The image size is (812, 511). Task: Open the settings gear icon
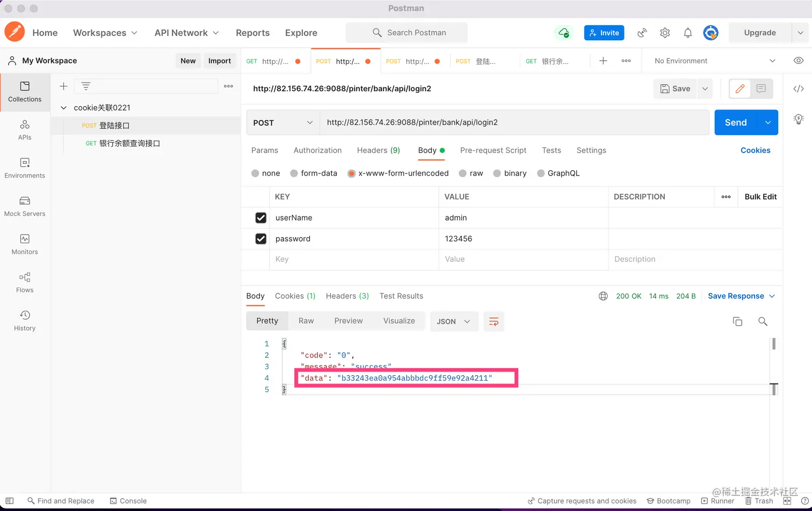tap(665, 33)
